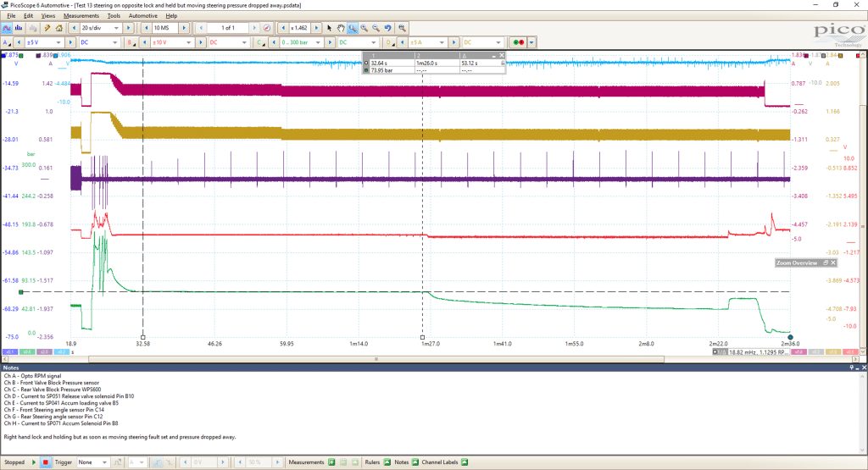The width and height of the screenshot is (868, 470).
Task: Click the red stop capture button
Action: 46,462
